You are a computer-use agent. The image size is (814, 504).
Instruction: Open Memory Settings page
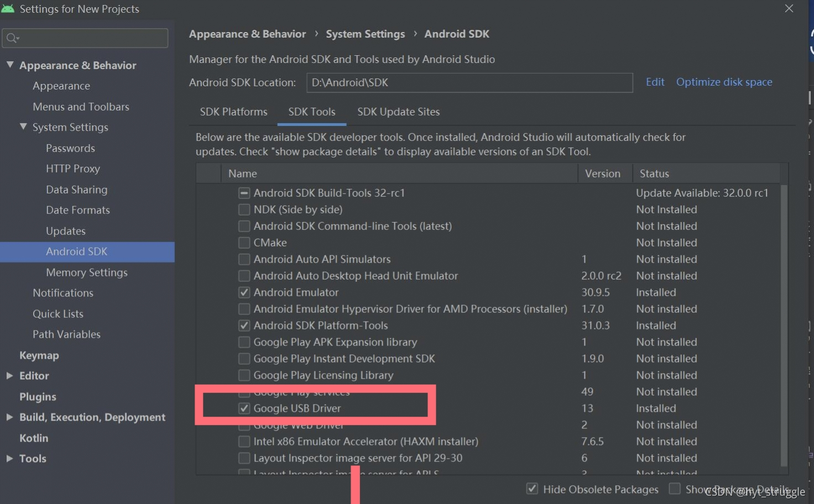point(87,272)
